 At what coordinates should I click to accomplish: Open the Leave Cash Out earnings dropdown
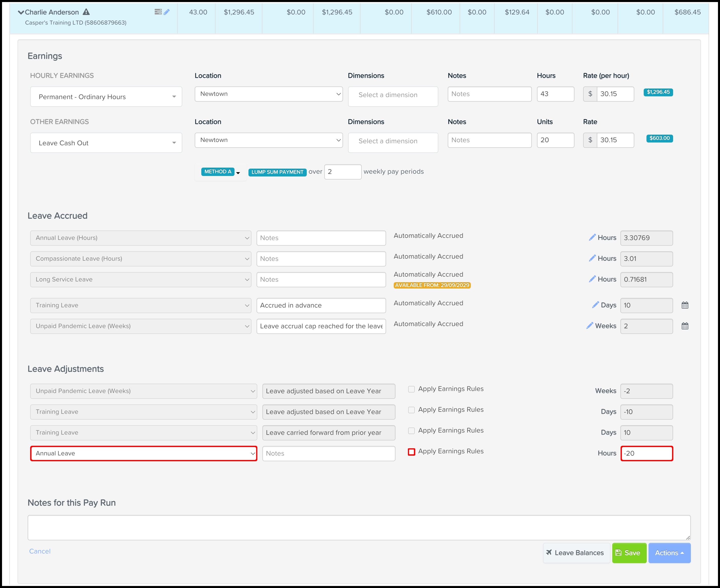pos(106,143)
